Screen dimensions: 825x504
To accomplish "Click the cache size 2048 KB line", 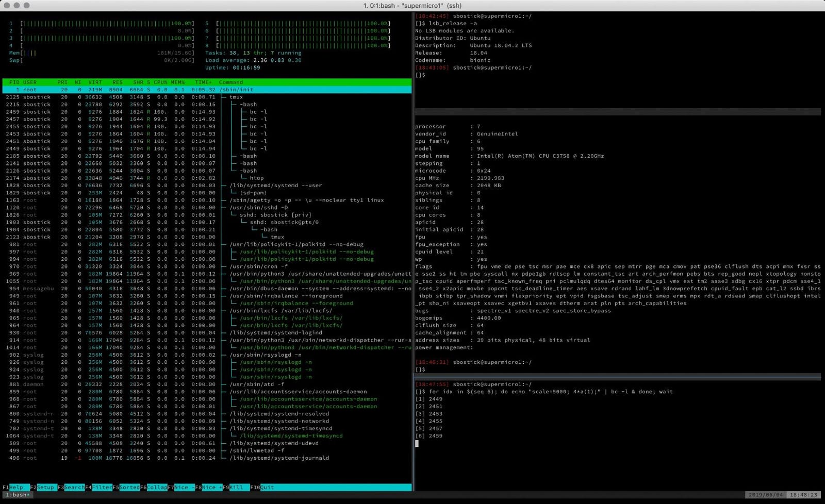I will [458, 186].
